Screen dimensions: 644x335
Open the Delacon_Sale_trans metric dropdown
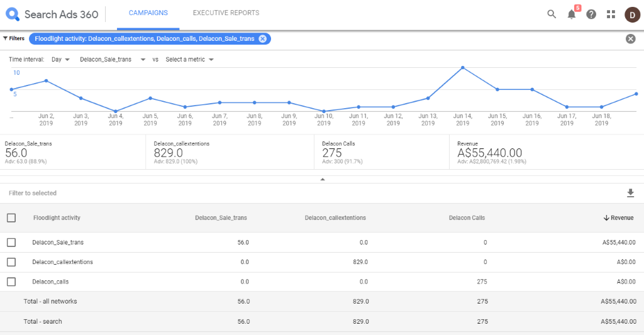coord(113,60)
